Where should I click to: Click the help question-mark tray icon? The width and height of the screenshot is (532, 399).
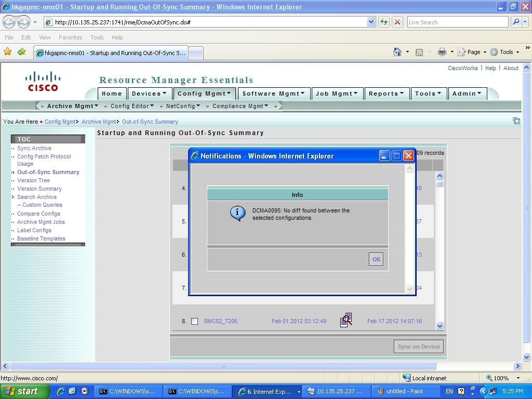click(461, 391)
